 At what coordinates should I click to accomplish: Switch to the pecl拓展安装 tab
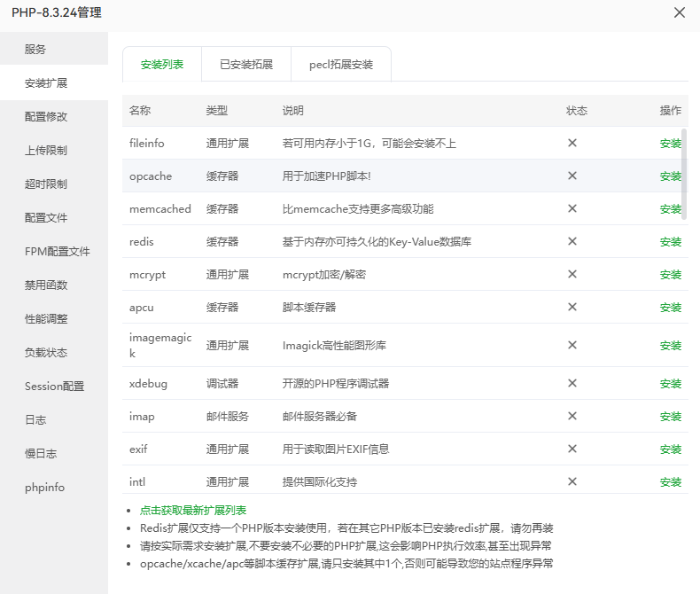tap(341, 65)
